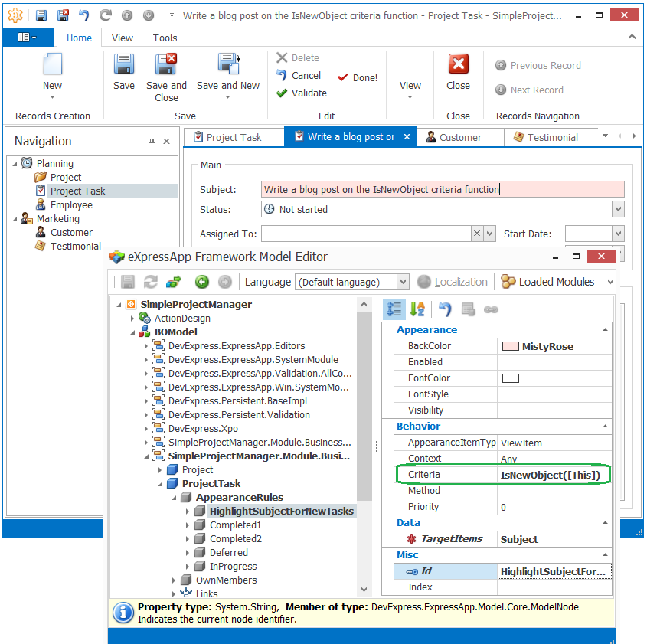Switch property grid to alphabetical sorting
This screenshot has height=644, width=647.
[417, 309]
